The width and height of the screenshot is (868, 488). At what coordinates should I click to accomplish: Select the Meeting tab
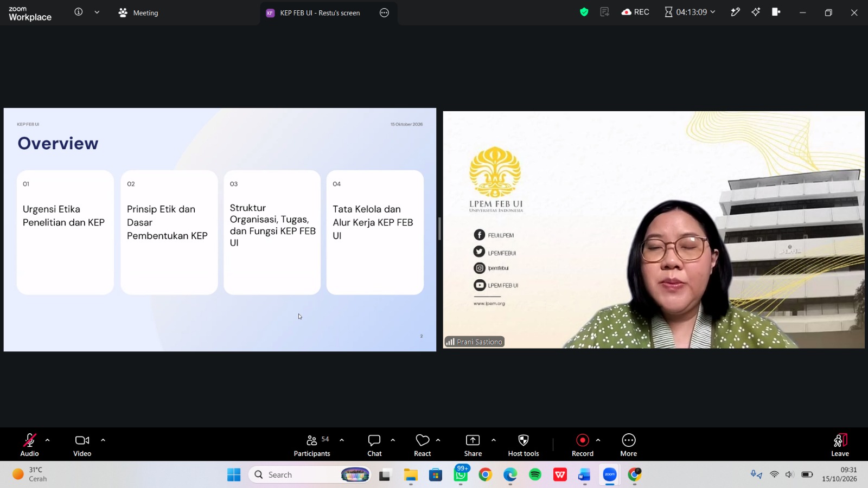coord(138,12)
